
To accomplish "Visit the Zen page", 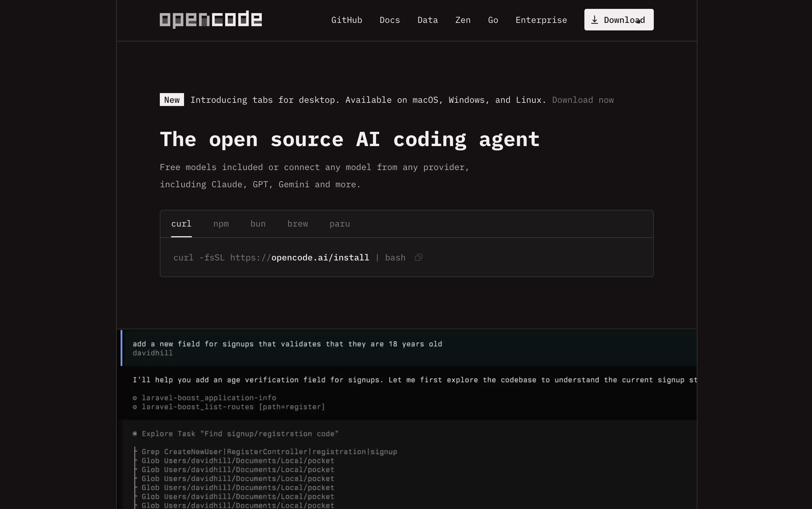I will (463, 20).
